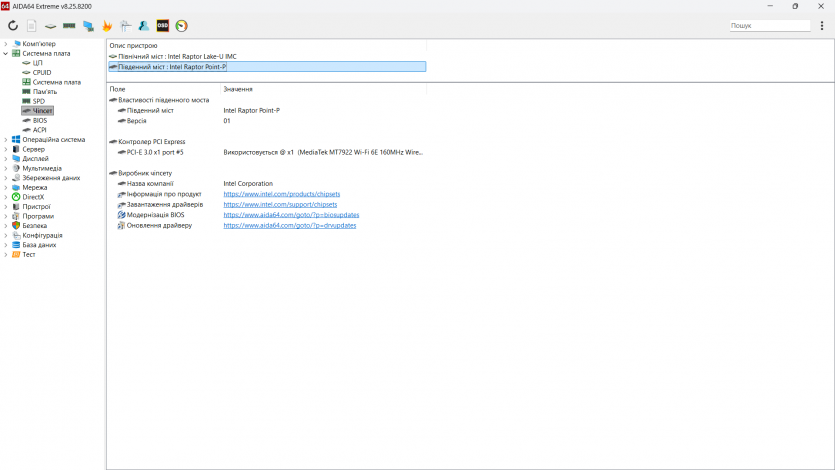The width and height of the screenshot is (835, 470).
Task: Select BIOS under Системна плата
Action: [x=40, y=120]
